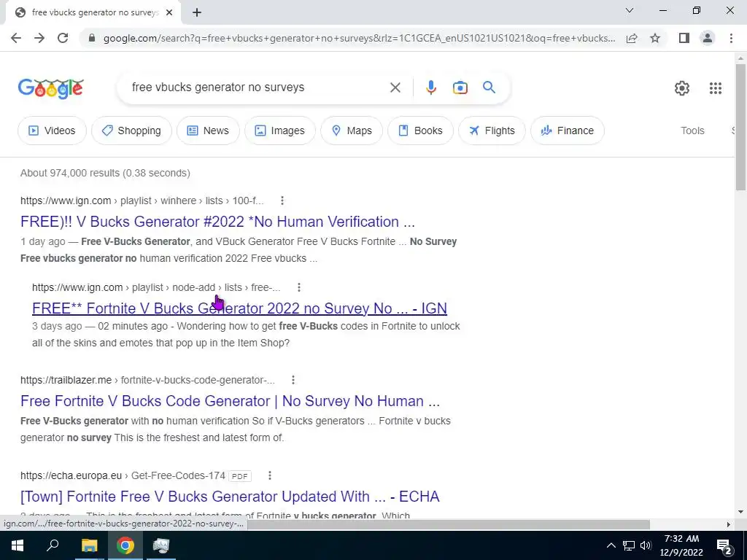Click the scroll down arrow
The height and width of the screenshot is (560, 747).
coord(740,512)
